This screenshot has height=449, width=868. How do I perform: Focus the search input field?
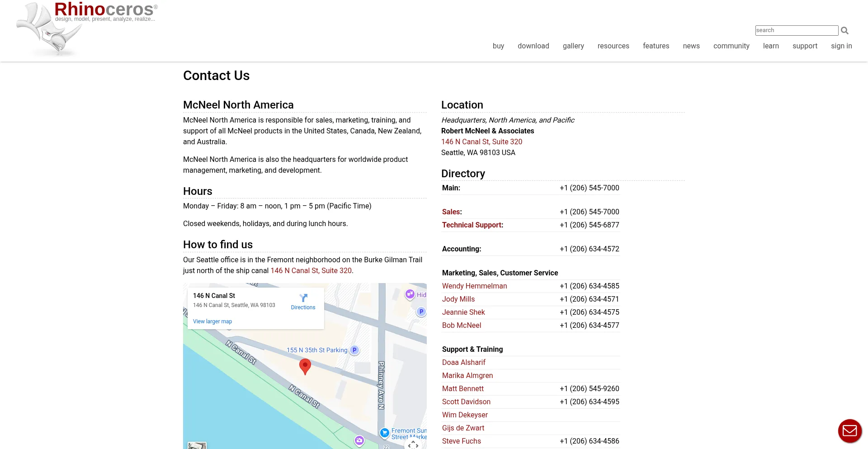[x=797, y=30]
